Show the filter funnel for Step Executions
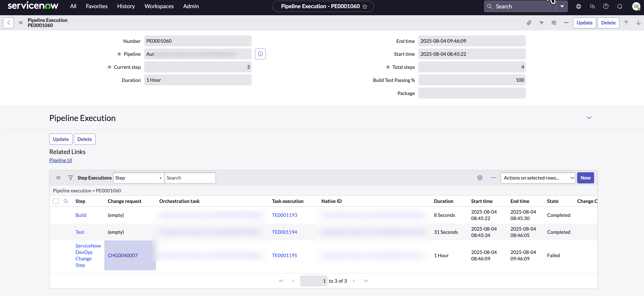Screen dimensions: 644x296 [x=70, y=178]
